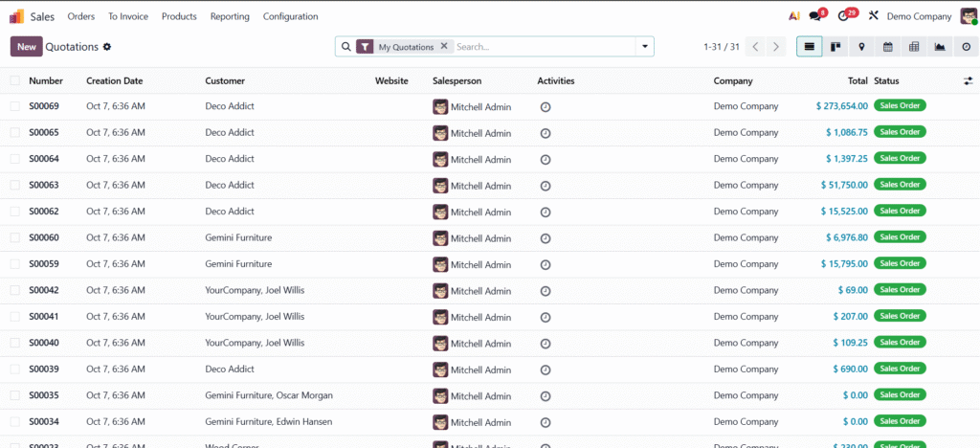This screenshot has width=980, height=448.
Task: Select all rows with header checkbox
Action: coord(14,81)
